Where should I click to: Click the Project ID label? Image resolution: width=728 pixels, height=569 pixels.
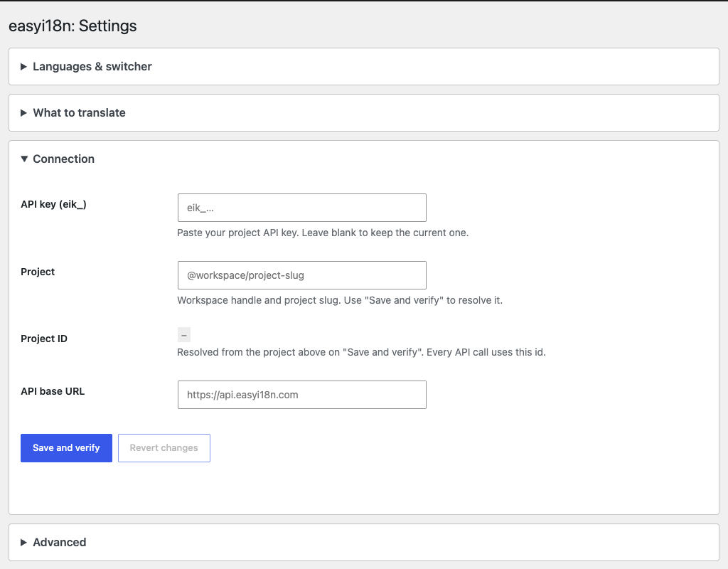pyautogui.click(x=43, y=339)
